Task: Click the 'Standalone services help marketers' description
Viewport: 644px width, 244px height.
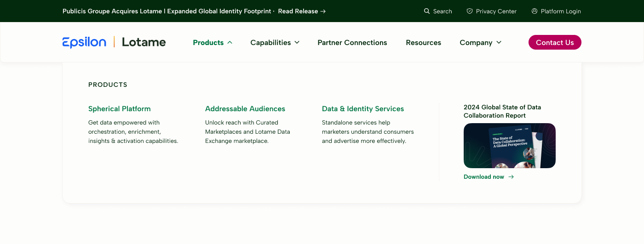Action: (x=368, y=132)
